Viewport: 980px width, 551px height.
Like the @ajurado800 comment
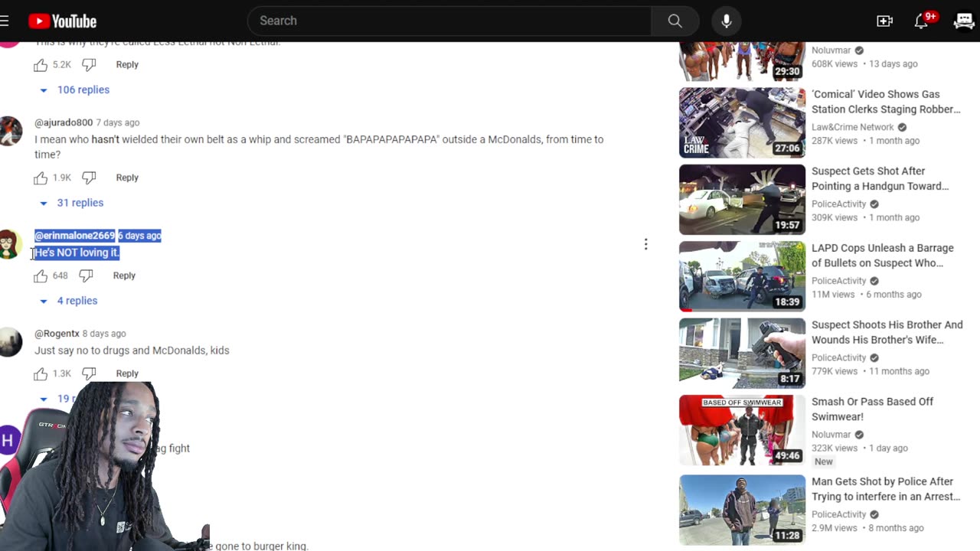pos(41,178)
